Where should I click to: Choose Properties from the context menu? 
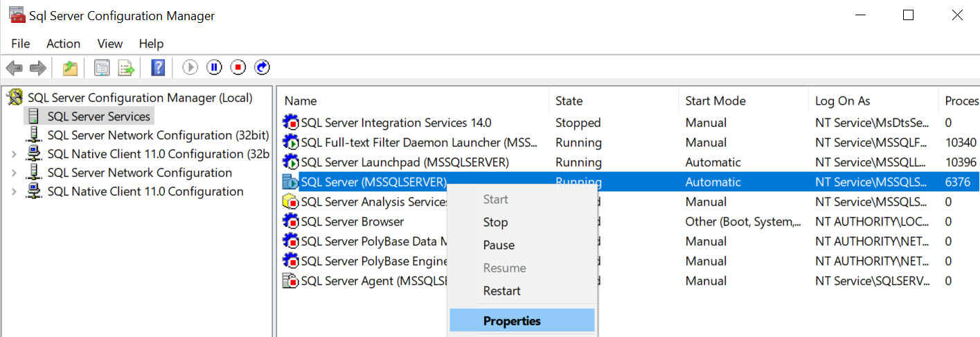tap(522, 321)
